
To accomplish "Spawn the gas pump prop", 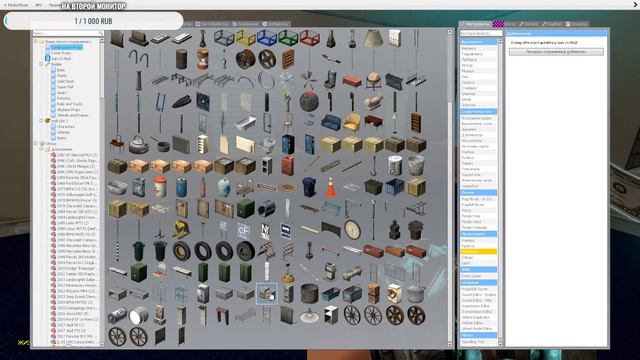I will point(331,272).
